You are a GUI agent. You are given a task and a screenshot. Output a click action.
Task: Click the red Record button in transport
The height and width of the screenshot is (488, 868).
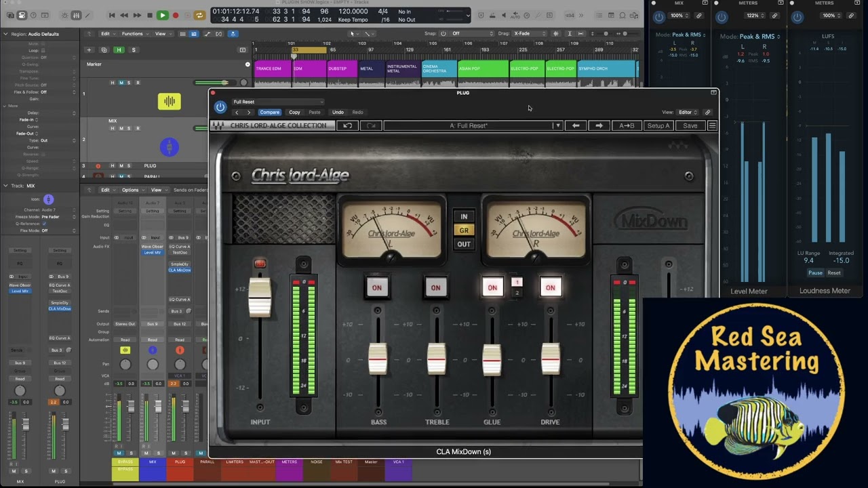coord(176,15)
